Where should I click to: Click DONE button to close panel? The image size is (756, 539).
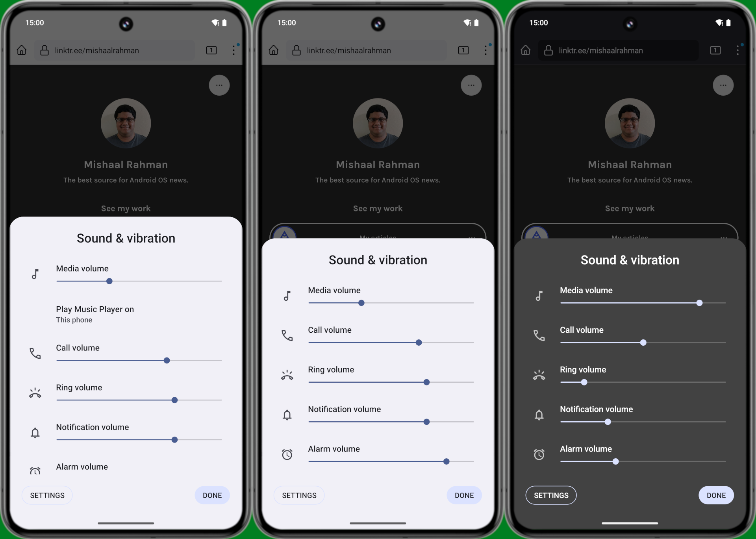(x=212, y=495)
